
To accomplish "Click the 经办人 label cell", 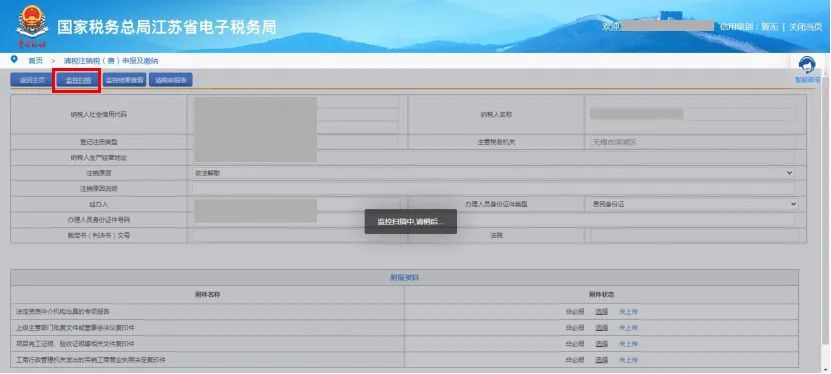I will (x=99, y=204).
